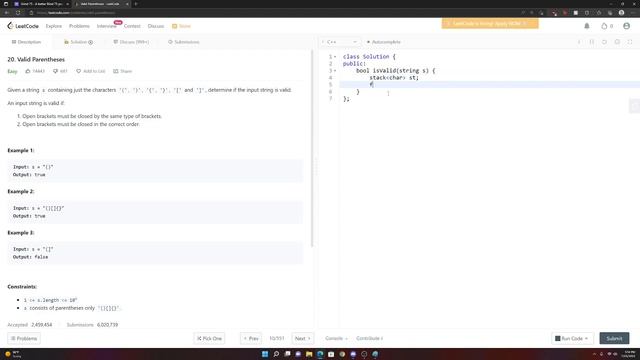The height and width of the screenshot is (360, 640).
Task: Click the orange LeetCode hiring banner
Action: (x=490, y=24)
